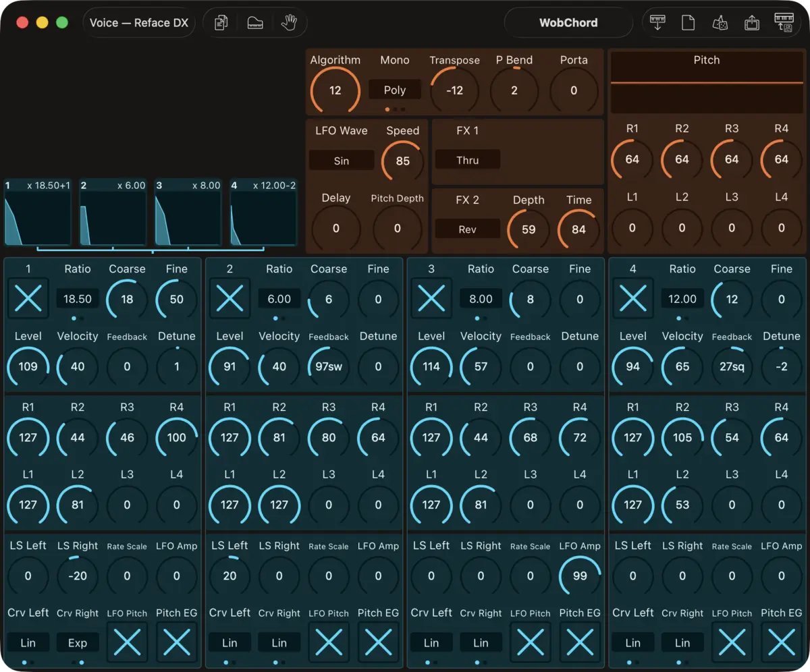This screenshot has width=810, height=672.
Task: Click operator 4 Detune knob showing -2
Action: [x=782, y=366]
